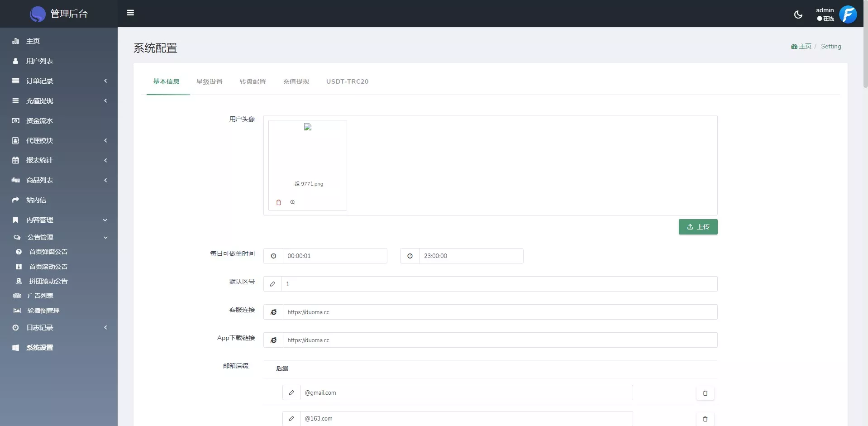The image size is (868, 426).
Task: Select the 资金流水 sidebar icon
Action: click(x=16, y=120)
